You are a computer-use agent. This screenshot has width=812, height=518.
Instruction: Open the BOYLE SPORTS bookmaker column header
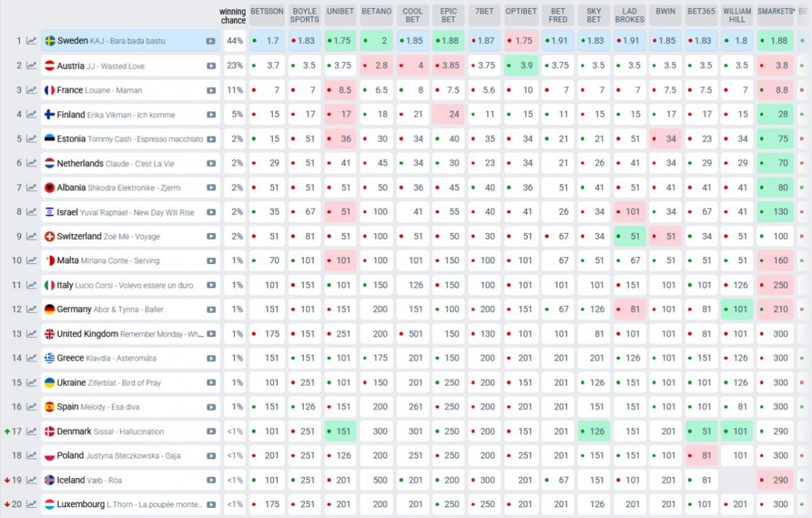[x=304, y=15]
